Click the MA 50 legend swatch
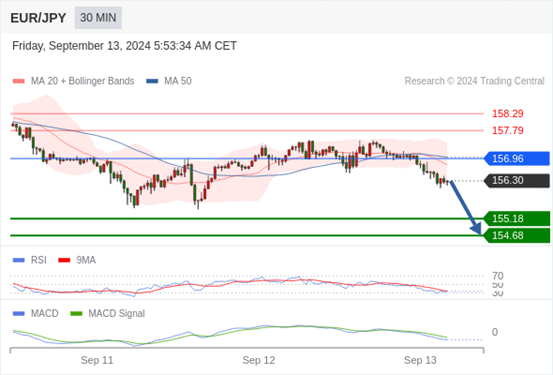Viewport: 553px width, 375px height. (x=152, y=81)
